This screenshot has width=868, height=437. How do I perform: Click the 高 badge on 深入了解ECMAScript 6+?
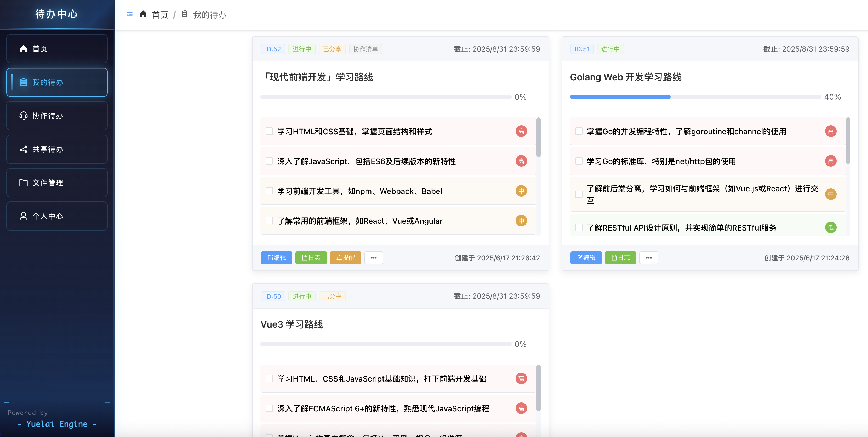[x=521, y=408]
